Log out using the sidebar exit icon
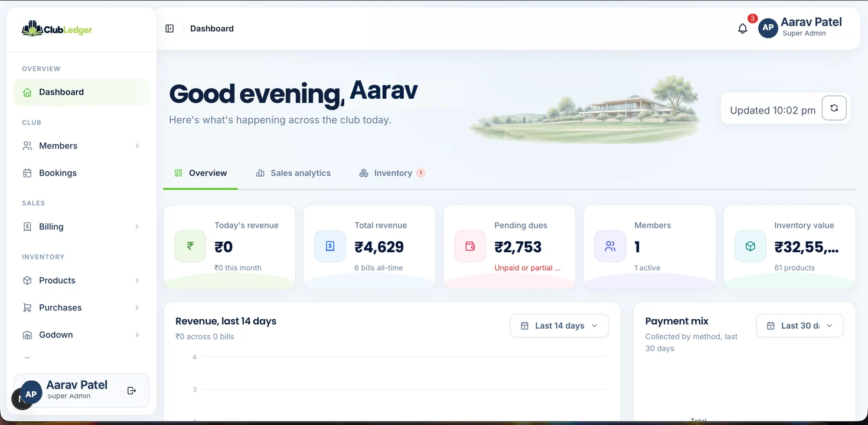Viewport: 868px width, 425px height. [132, 391]
